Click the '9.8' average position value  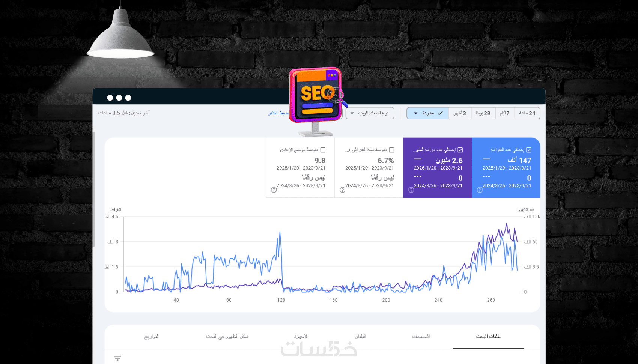click(x=320, y=161)
